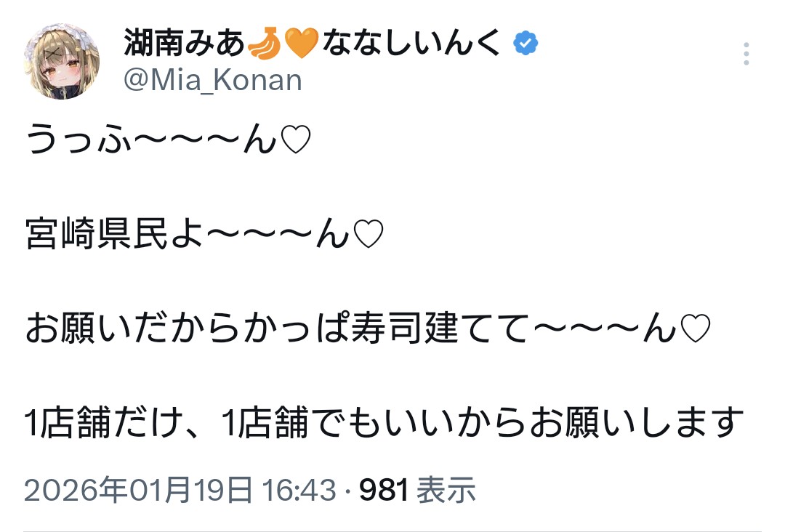785x532 pixels.
Task: Click the blue verified badge icon
Action: (x=526, y=45)
